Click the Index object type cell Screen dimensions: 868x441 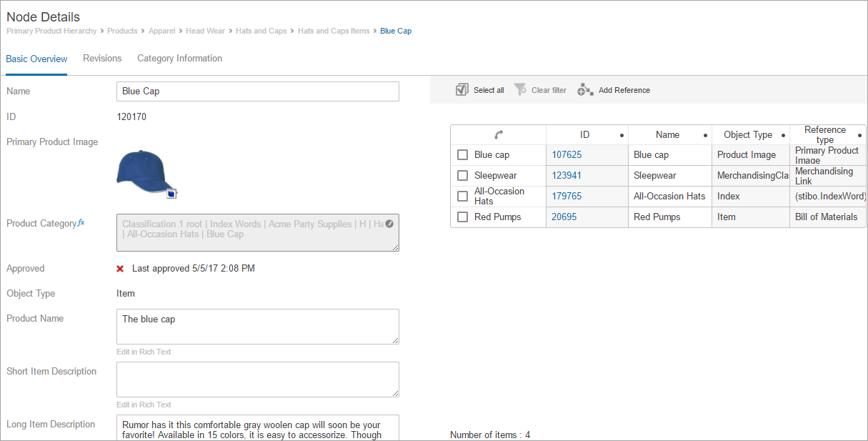[751, 197]
